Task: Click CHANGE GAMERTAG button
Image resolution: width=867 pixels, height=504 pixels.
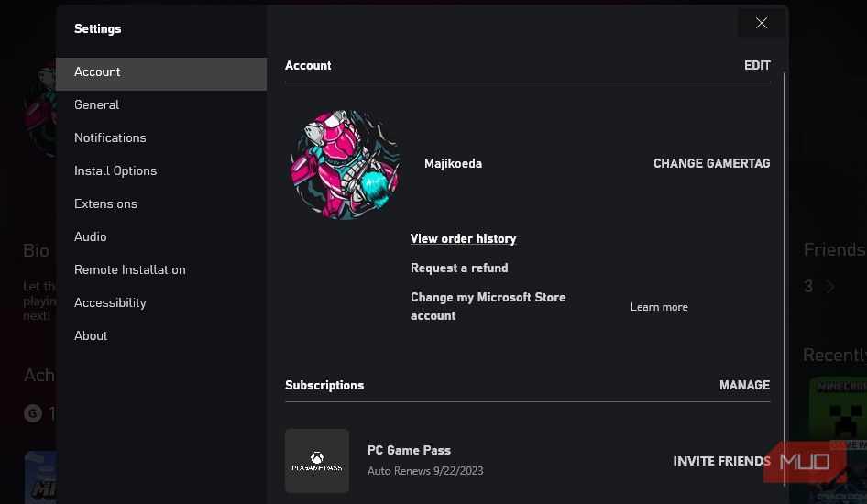Action: pyautogui.click(x=711, y=163)
